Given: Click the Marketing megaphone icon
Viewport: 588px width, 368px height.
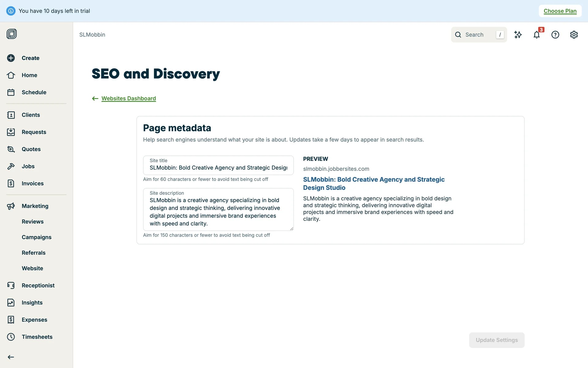Looking at the screenshot, I should click(11, 206).
